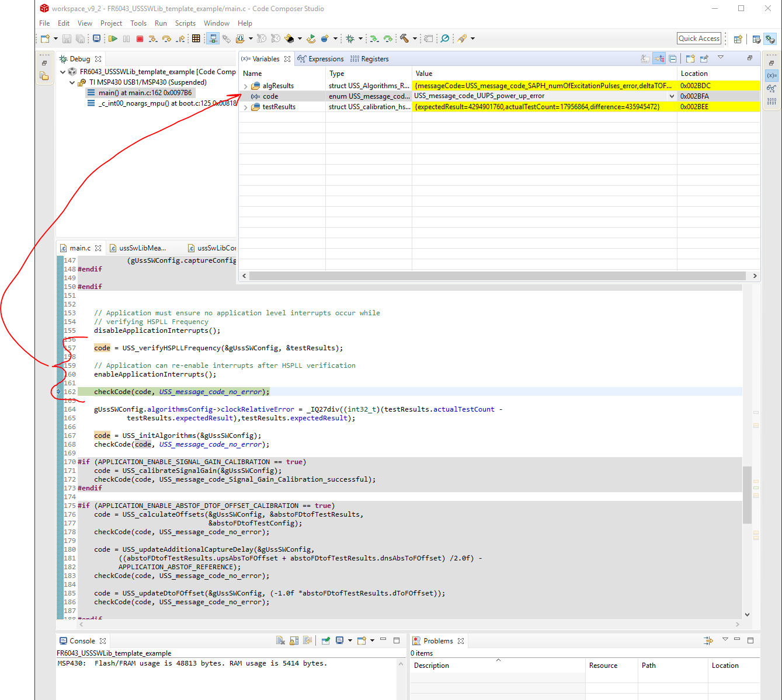
Task: Click Step Into toolbar icon
Action: (152, 39)
